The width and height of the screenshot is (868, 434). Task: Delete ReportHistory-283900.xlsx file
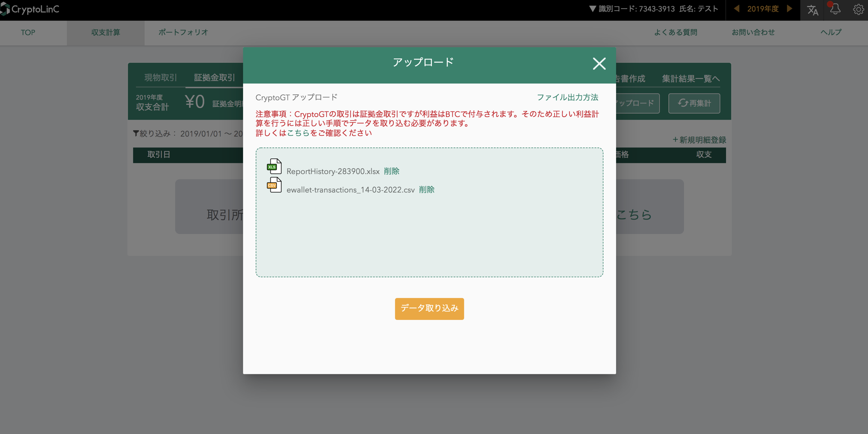pyautogui.click(x=392, y=171)
